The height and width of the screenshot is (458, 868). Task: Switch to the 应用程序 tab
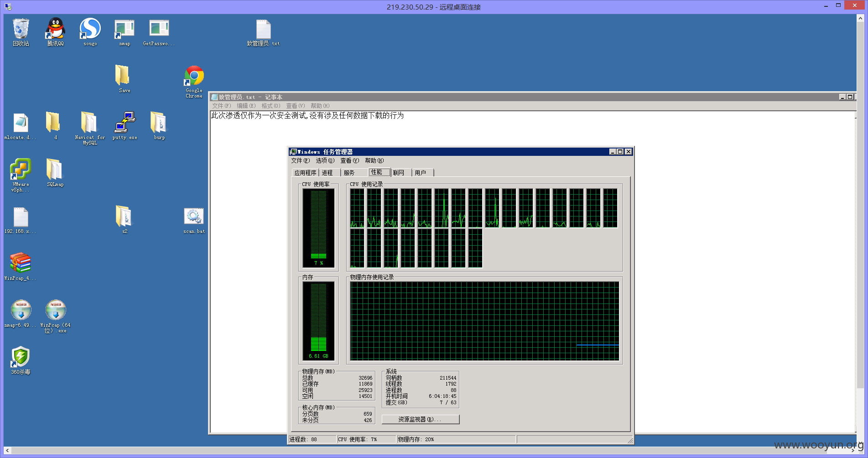(x=305, y=173)
